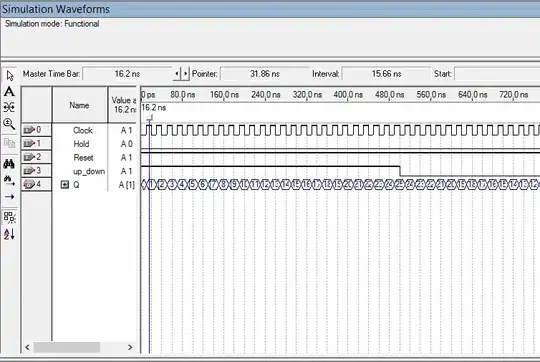Step master time bar to previous transition
540x362 pixels.
coord(177,74)
